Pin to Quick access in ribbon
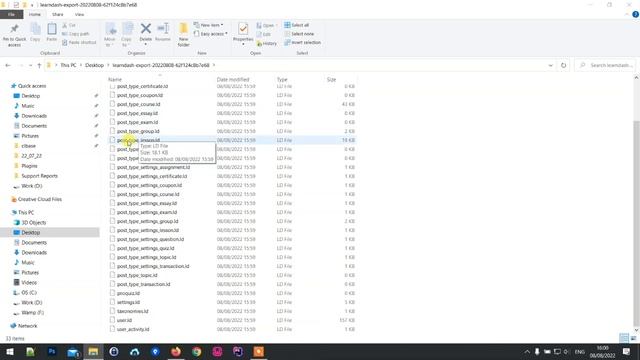Image resolution: width=640 pixels, height=360 pixels. pos(14,35)
